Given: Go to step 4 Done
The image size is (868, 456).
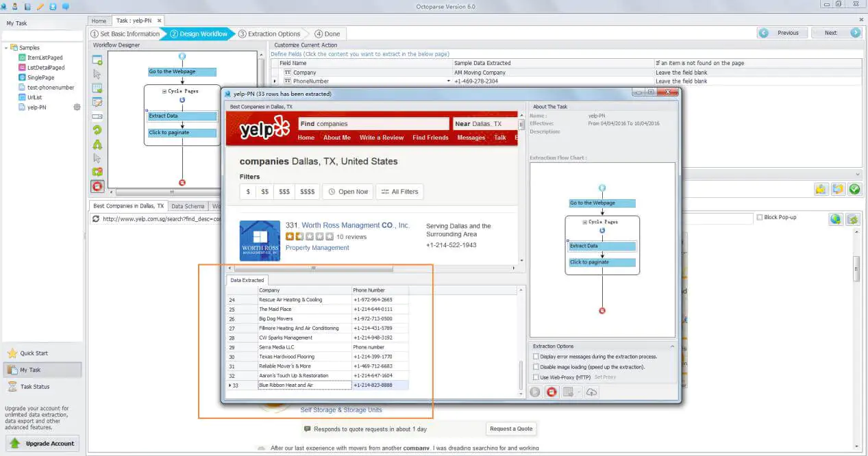Looking at the screenshot, I should [327, 34].
